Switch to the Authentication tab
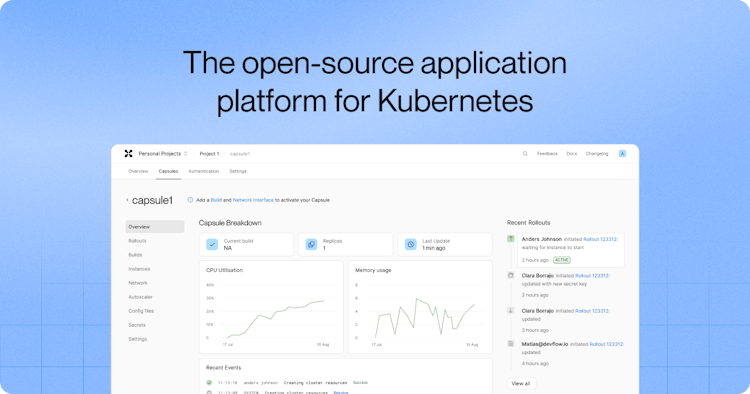Viewport: 750px width, 394px height. coord(204,171)
